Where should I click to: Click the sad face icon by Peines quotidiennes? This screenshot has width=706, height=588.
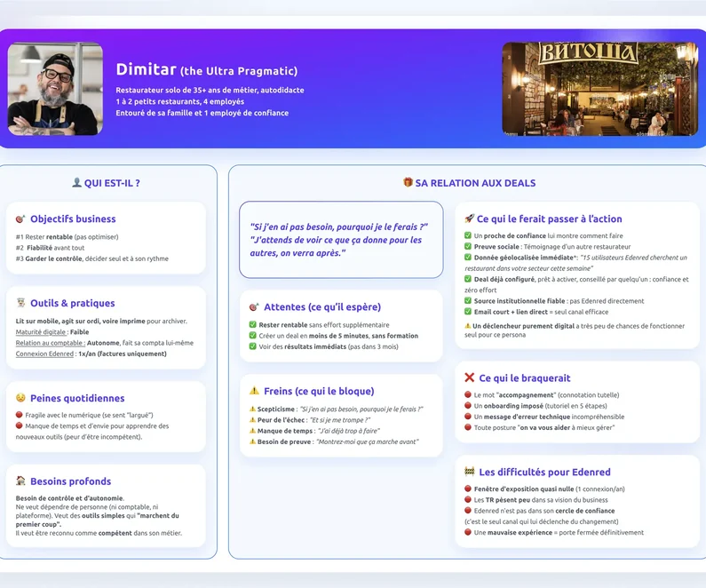point(20,398)
